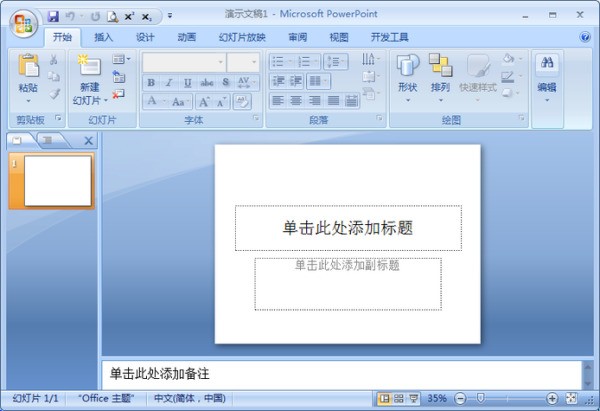
Task: Click decrease list level icon
Action: click(279, 81)
